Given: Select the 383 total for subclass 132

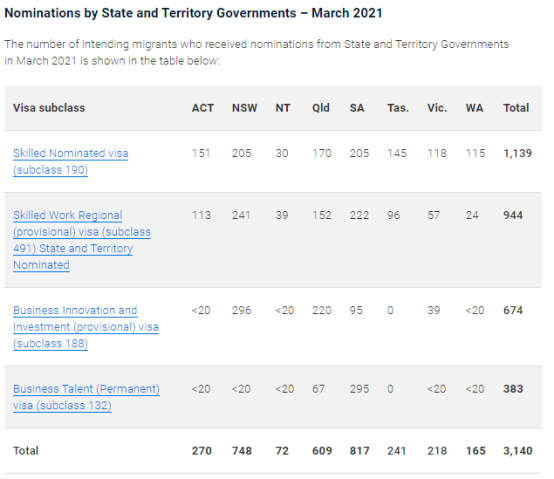Looking at the screenshot, I should click(x=513, y=389).
